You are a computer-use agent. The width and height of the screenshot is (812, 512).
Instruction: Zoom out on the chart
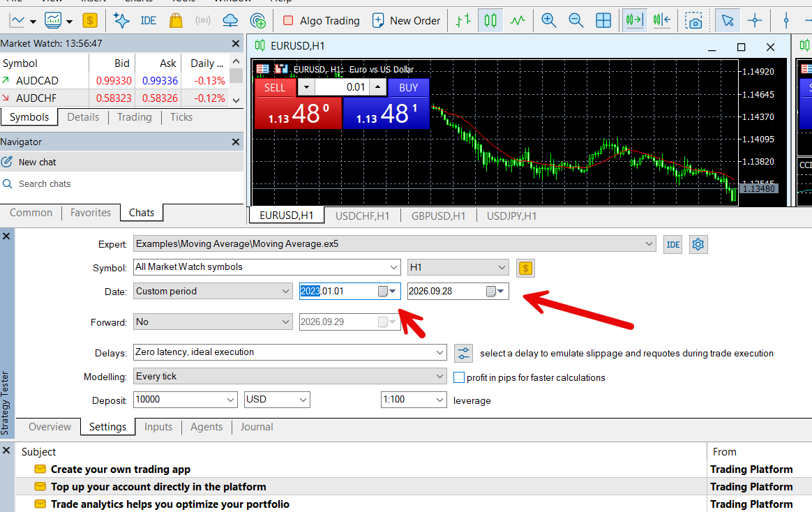click(x=576, y=21)
